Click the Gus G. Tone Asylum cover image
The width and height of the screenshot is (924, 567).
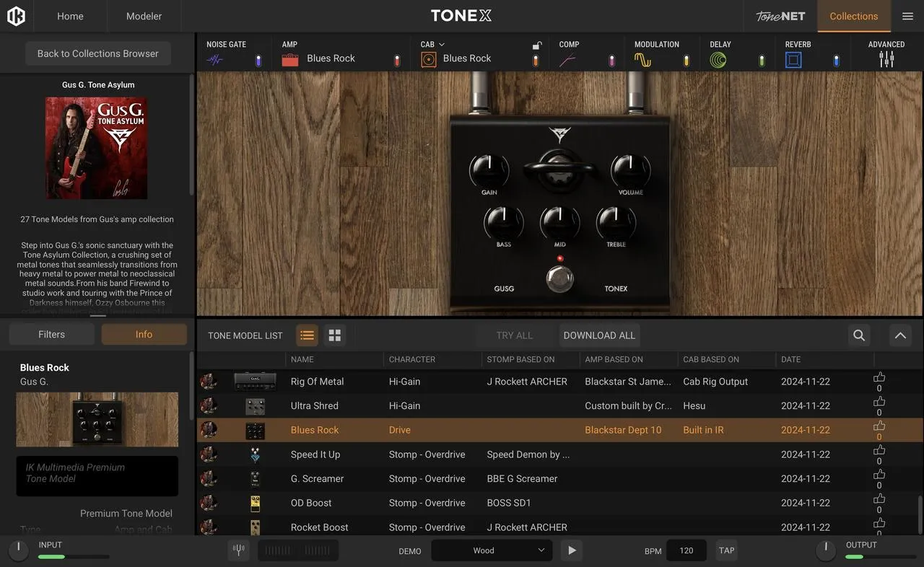pyautogui.click(x=97, y=149)
